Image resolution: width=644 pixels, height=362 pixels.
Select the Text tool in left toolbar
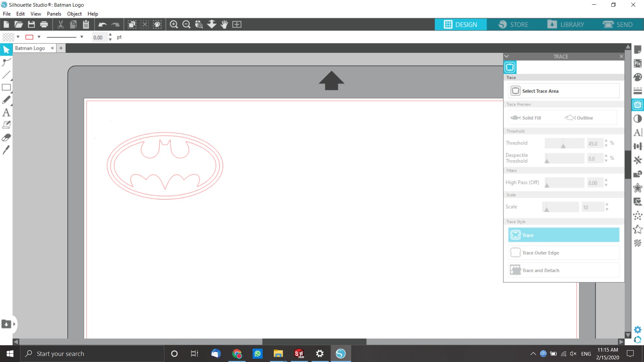(6, 113)
